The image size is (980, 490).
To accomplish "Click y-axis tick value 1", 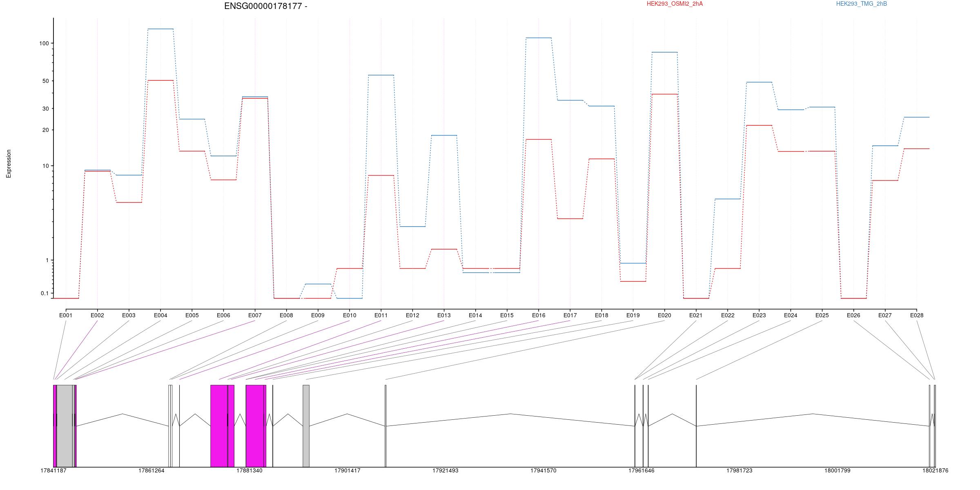I will point(47,260).
